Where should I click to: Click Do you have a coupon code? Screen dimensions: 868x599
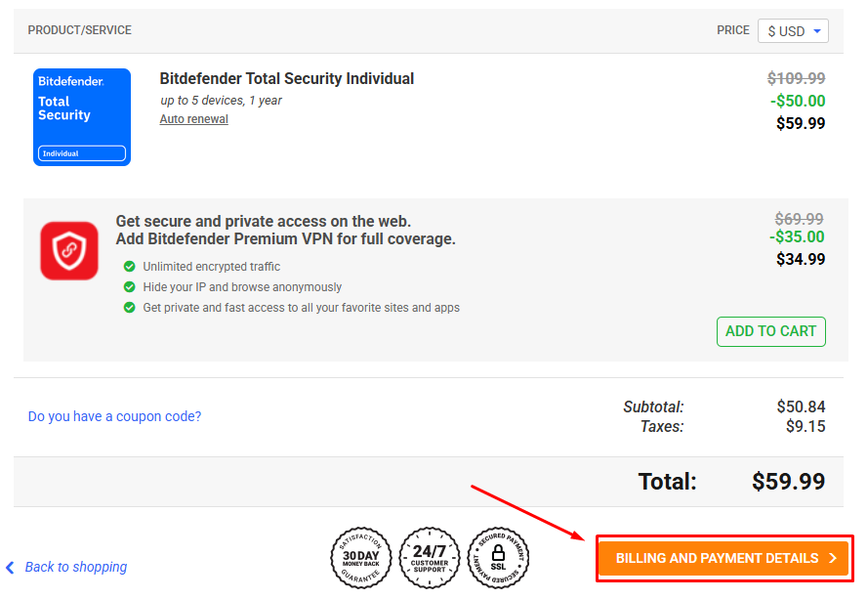coord(114,416)
